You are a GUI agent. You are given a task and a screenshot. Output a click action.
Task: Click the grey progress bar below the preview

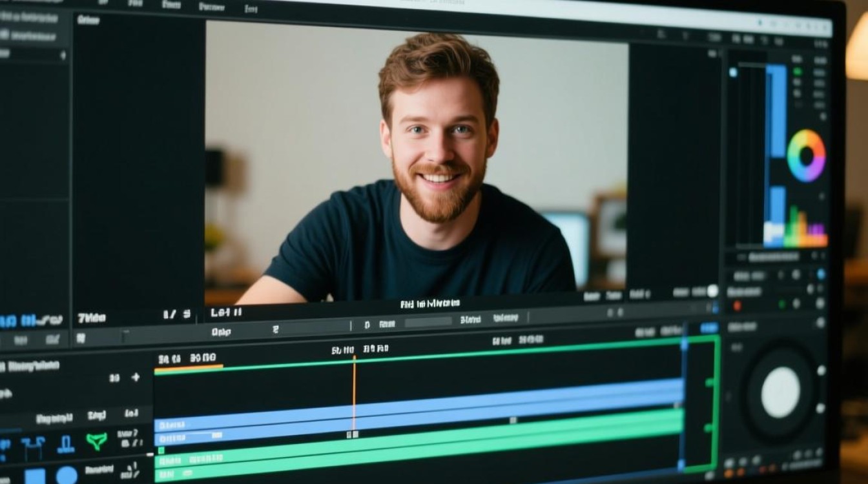(428, 321)
